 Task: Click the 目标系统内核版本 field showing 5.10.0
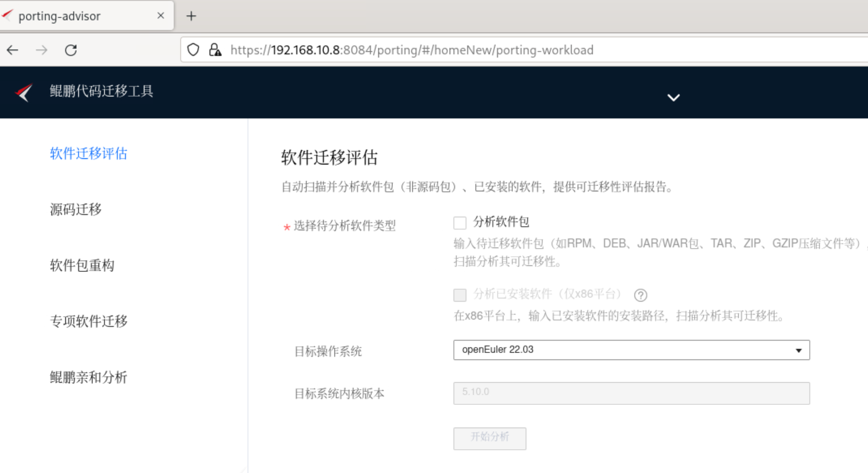[x=631, y=393]
